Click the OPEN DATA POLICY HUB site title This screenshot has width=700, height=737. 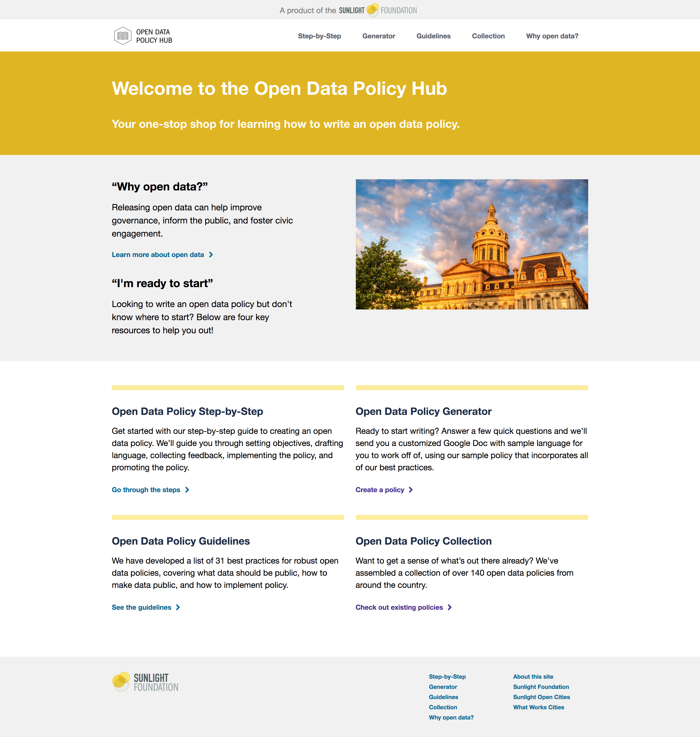(154, 36)
